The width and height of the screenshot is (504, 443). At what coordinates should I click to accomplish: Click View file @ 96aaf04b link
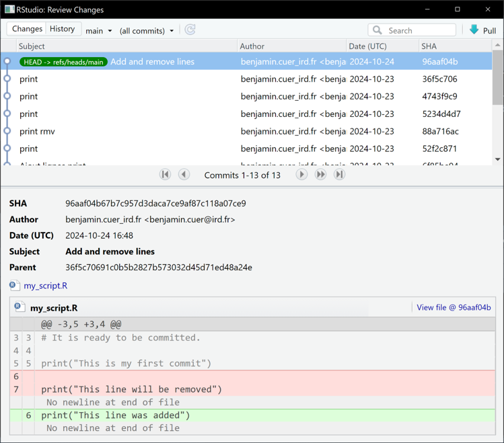click(453, 307)
